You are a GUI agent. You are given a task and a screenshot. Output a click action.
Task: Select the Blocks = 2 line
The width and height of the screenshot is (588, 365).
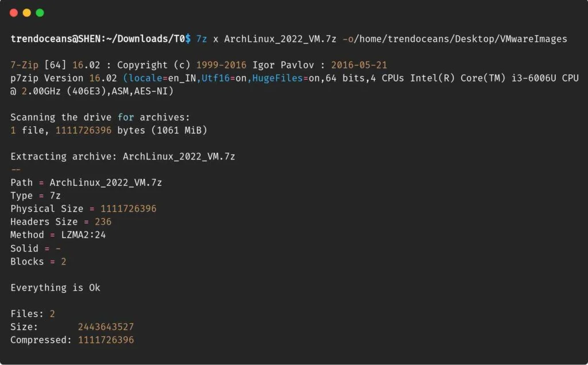(37, 261)
